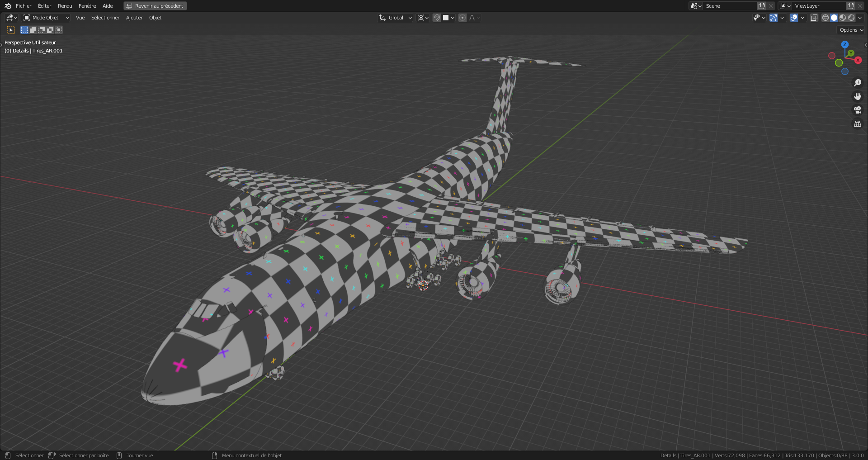Toggle proportional editing
868x460 pixels.
point(462,18)
